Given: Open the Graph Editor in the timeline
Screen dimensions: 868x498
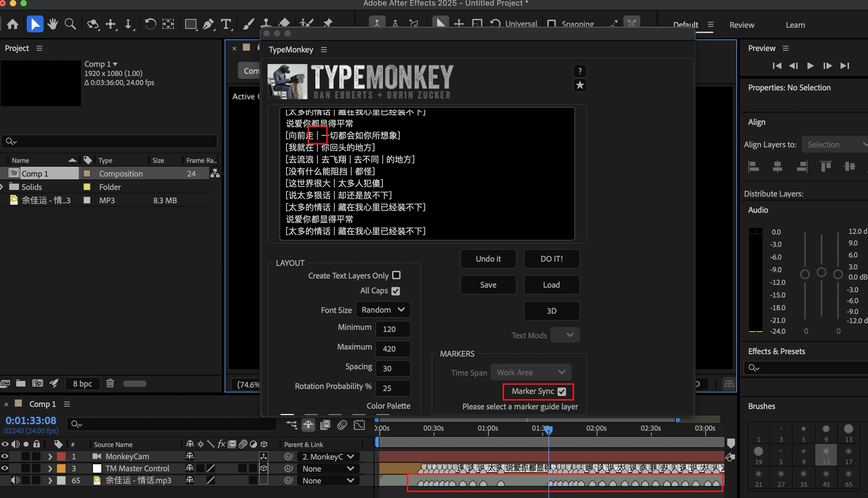Looking at the screenshot, I should pos(359,424).
